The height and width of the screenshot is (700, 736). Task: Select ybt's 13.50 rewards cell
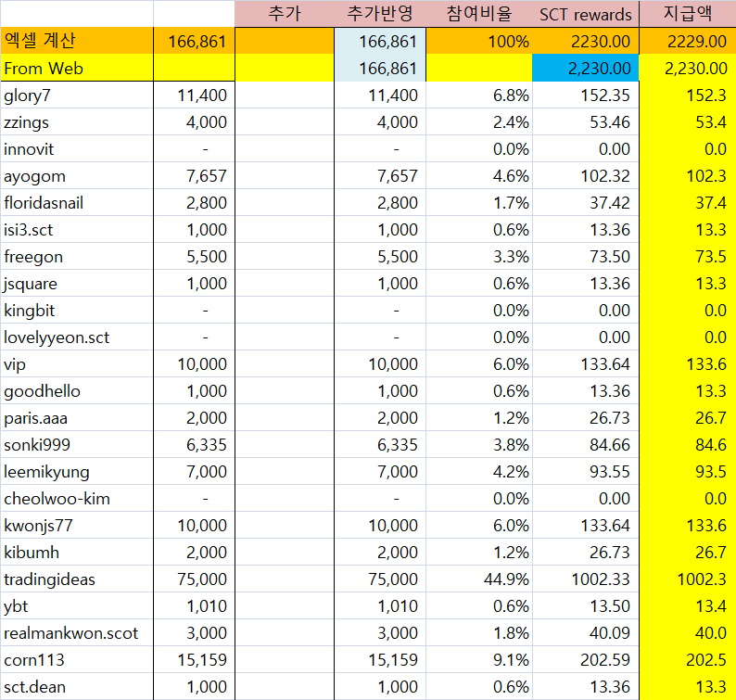(x=585, y=606)
